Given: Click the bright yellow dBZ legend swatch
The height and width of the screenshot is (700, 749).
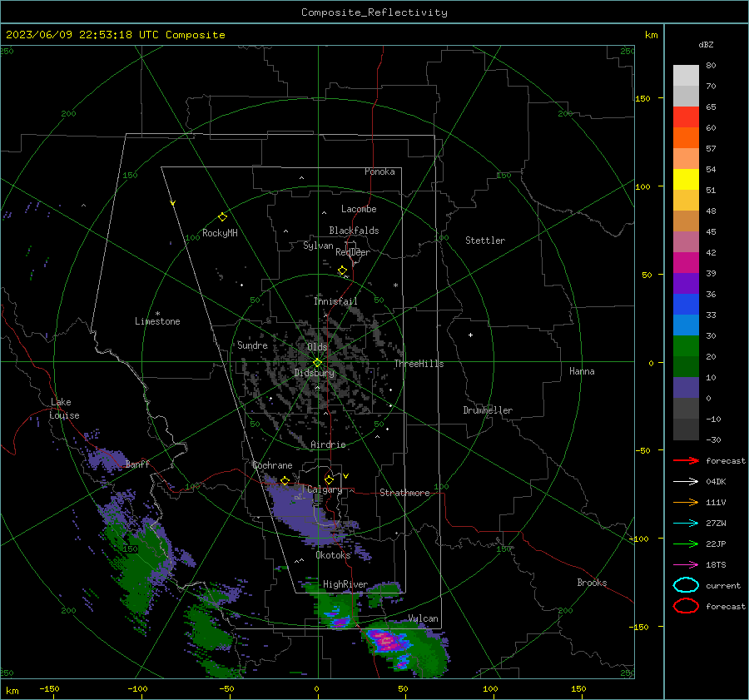Looking at the screenshot, I should (686, 180).
